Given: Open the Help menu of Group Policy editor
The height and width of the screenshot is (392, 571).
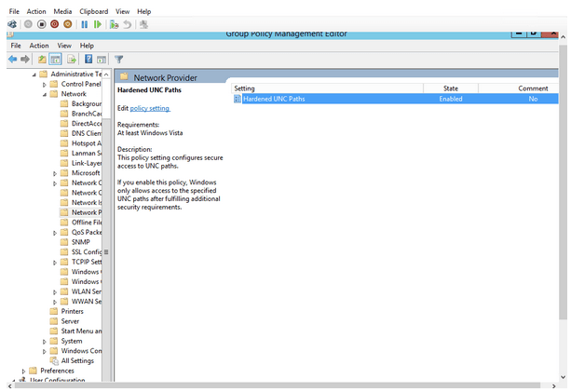Looking at the screenshot, I should click(x=87, y=46).
